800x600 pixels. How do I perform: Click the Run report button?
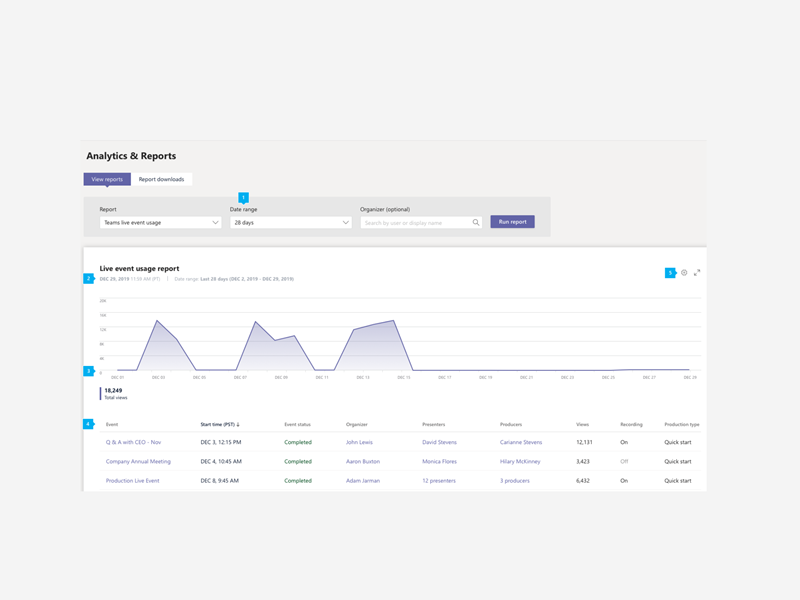point(512,222)
